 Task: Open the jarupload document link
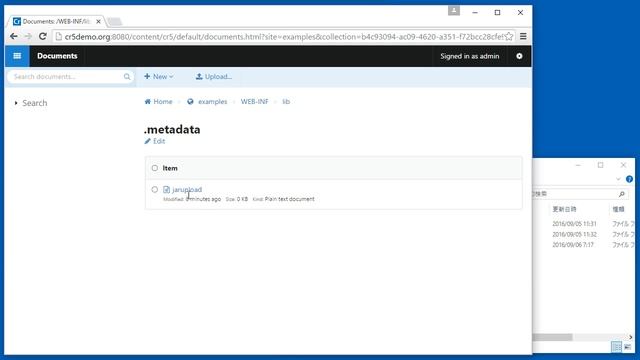187,189
